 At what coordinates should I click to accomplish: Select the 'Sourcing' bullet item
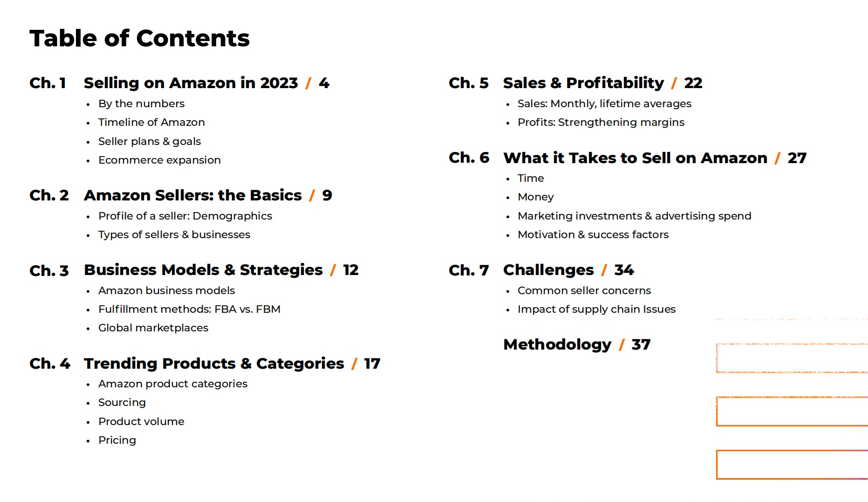click(122, 402)
